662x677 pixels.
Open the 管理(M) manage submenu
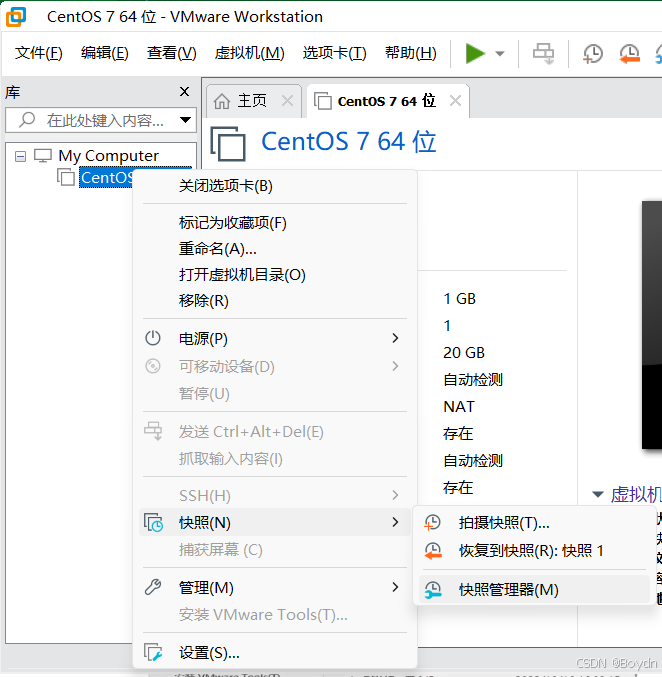(x=275, y=588)
